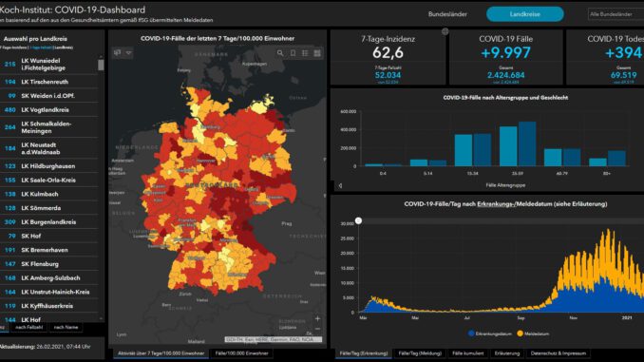Select the Fälle/Tag (Erkrankung) tab
This screenshot has height=362, width=644.
click(x=364, y=353)
